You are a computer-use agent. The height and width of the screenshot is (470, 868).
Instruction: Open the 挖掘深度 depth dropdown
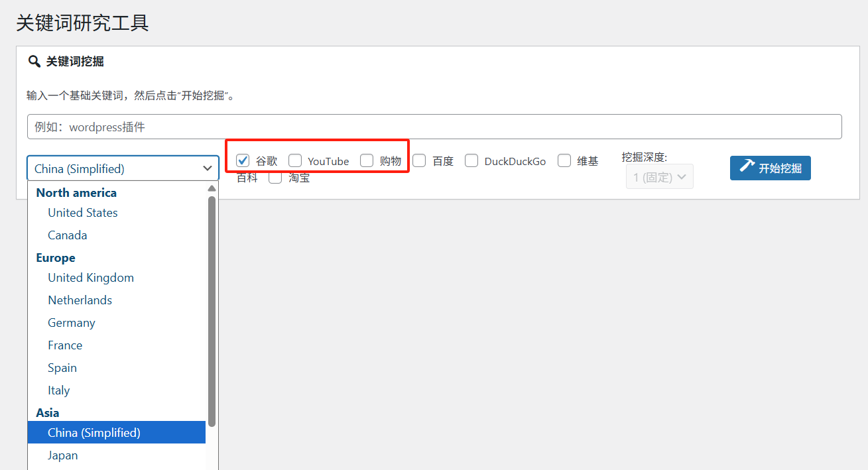click(x=659, y=177)
